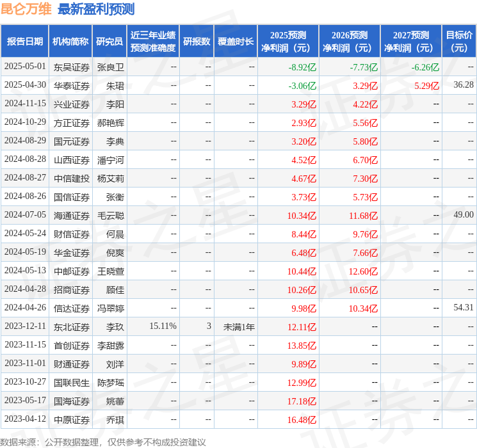Click the 17.18亿 forecast by 国海证券
This screenshot has height=448, width=477.
click(x=302, y=401)
